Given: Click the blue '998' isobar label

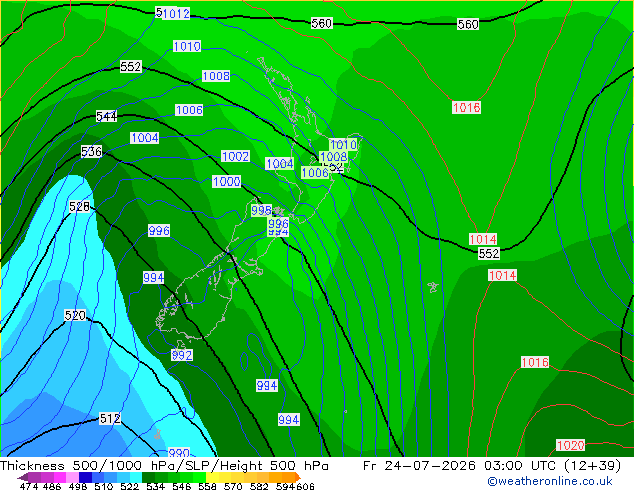Looking at the screenshot, I should tap(261, 210).
